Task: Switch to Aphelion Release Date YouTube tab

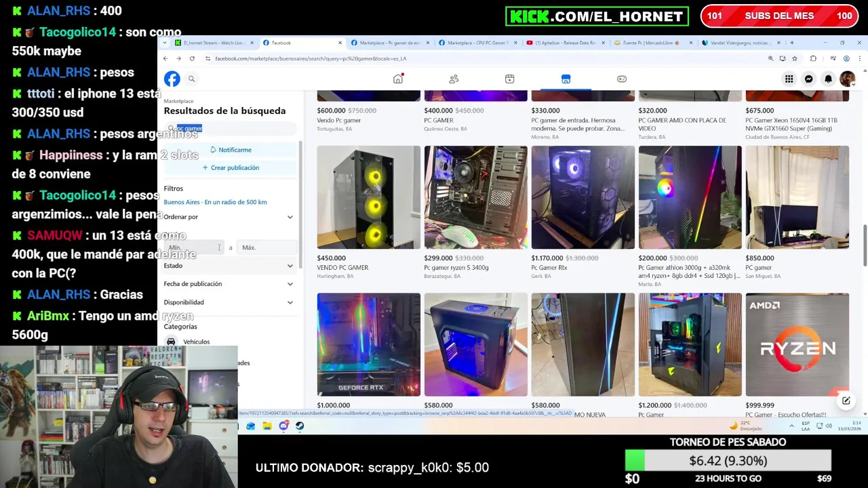Action: pos(566,43)
